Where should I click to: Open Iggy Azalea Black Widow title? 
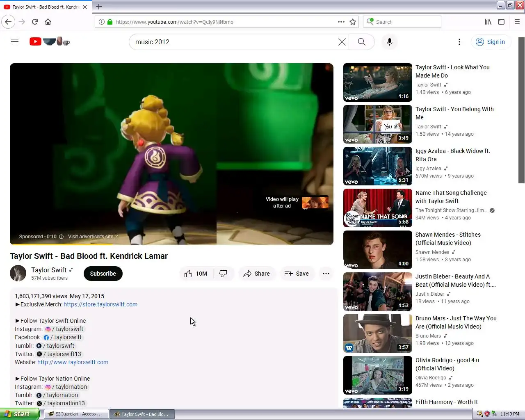[452, 155]
